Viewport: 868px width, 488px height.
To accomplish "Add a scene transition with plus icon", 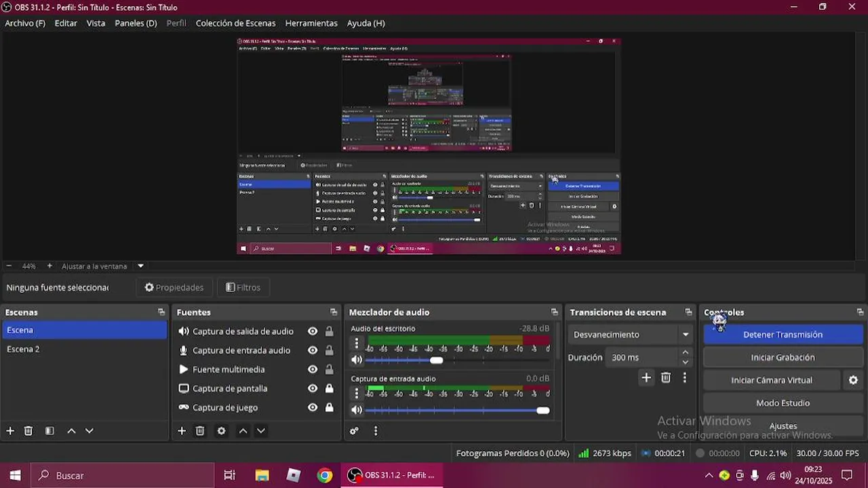I will coord(646,378).
